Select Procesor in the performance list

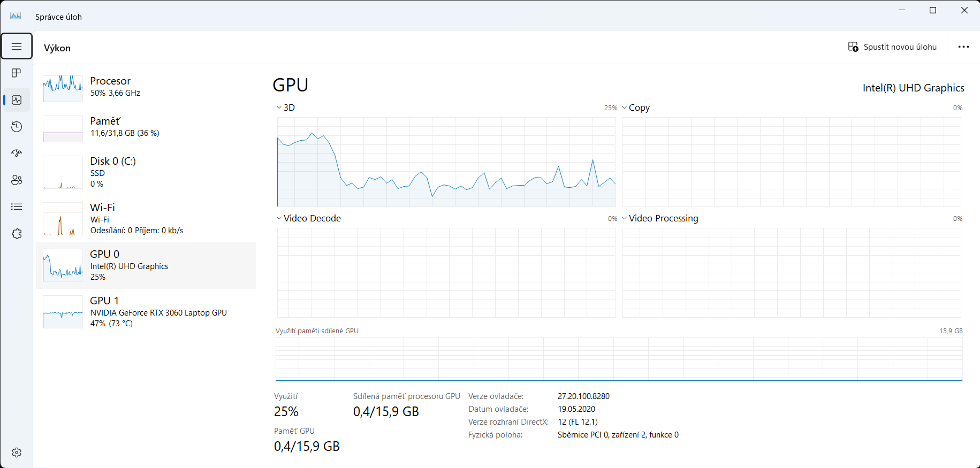click(x=145, y=87)
